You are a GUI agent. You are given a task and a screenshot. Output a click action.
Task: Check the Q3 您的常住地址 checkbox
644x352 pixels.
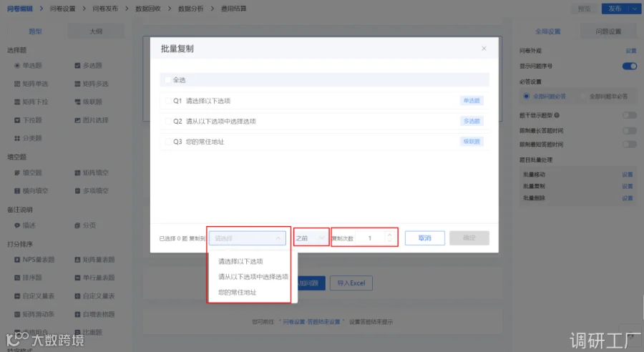point(167,142)
